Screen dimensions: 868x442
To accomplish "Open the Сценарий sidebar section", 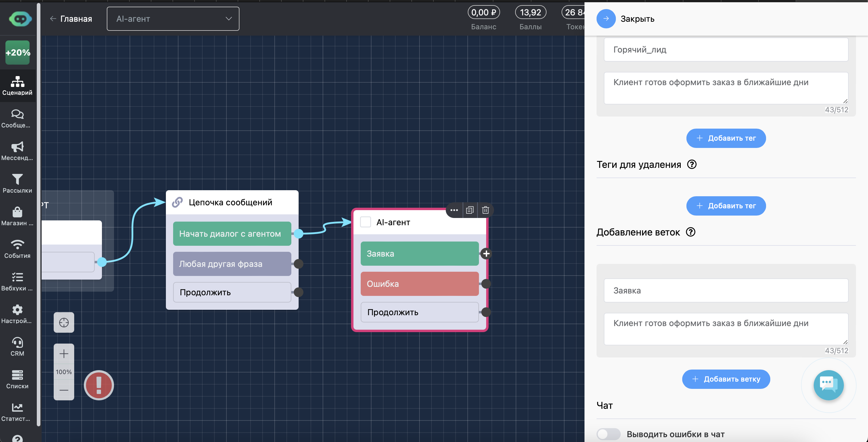I will pos(17,86).
